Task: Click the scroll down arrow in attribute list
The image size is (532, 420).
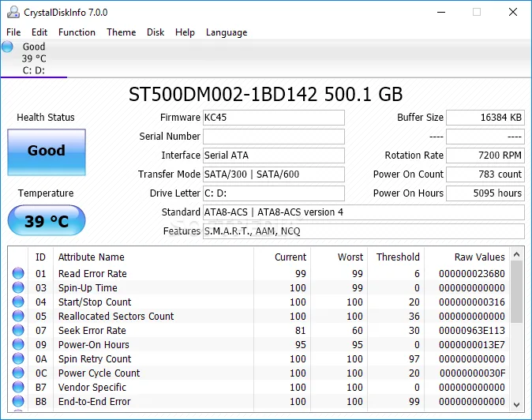Action: [x=517, y=405]
